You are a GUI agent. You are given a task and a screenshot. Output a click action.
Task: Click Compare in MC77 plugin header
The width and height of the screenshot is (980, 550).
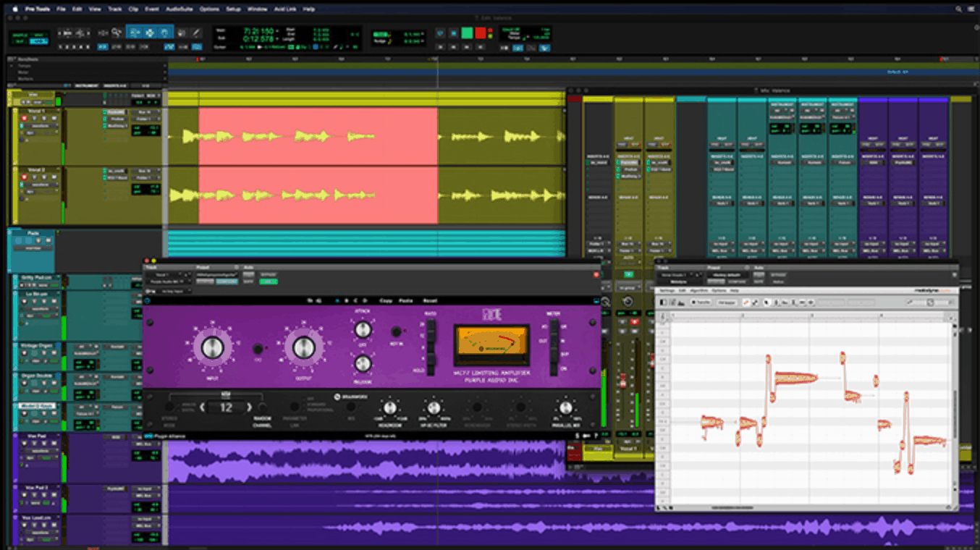[x=227, y=282]
